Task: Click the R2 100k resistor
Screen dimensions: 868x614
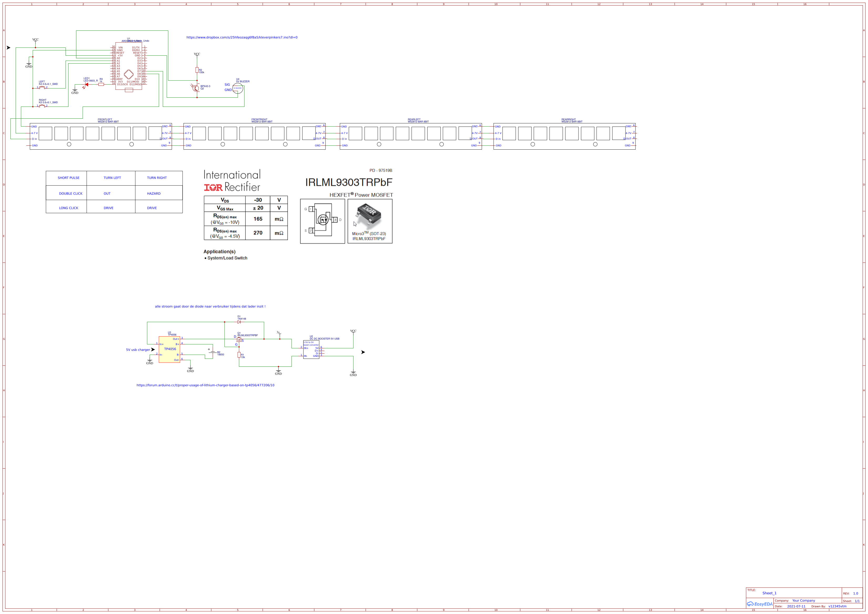Action: click(x=197, y=70)
